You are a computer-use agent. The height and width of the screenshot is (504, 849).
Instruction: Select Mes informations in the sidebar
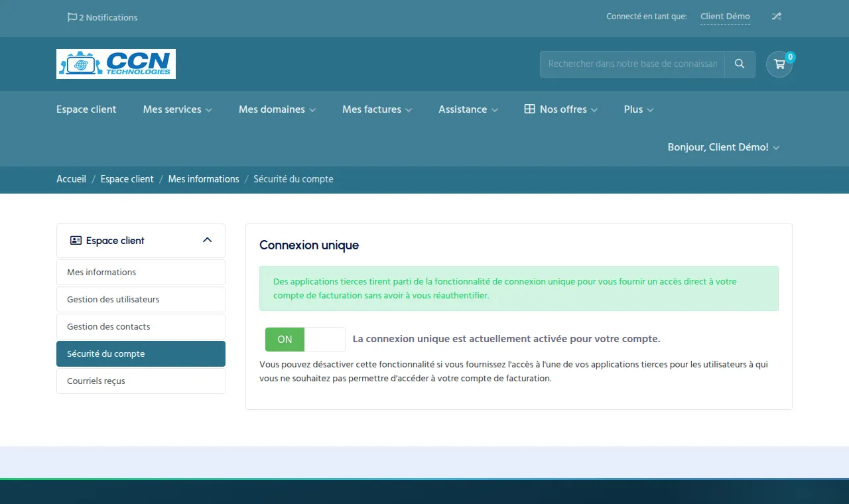point(141,273)
